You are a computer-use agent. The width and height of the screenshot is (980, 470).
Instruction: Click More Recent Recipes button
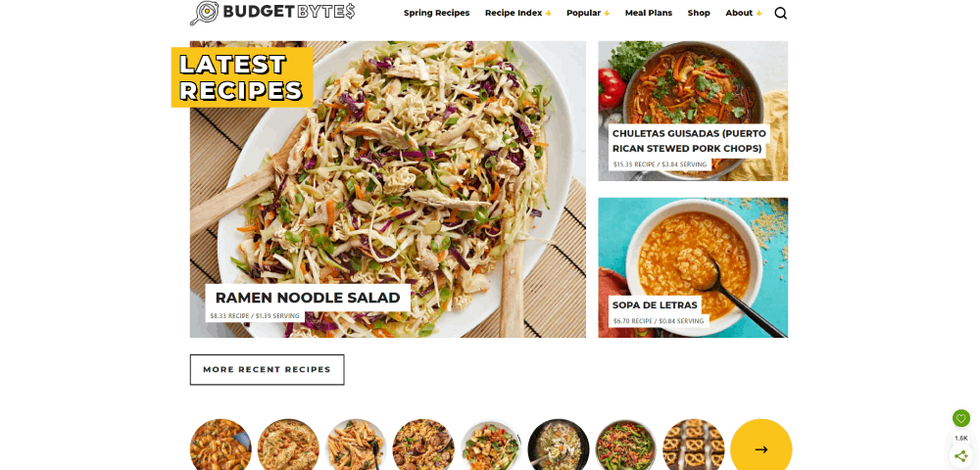[x=267, y=369]
